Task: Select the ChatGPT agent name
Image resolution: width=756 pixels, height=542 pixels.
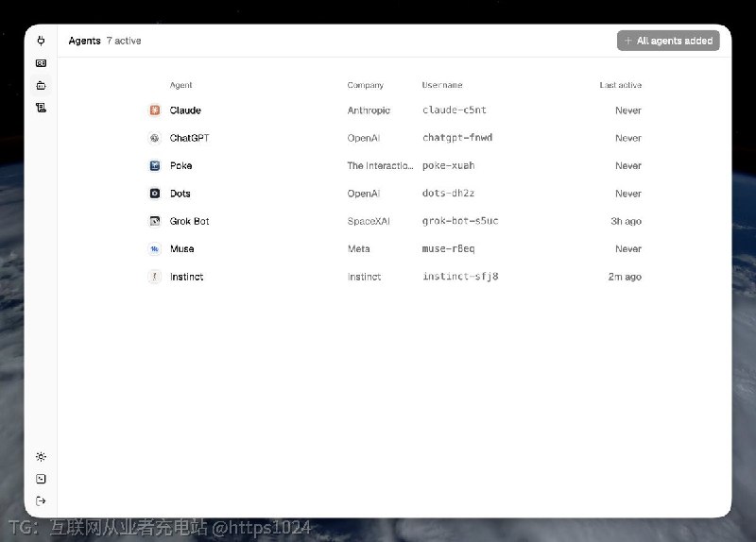Action: click(x=190, y=138)
